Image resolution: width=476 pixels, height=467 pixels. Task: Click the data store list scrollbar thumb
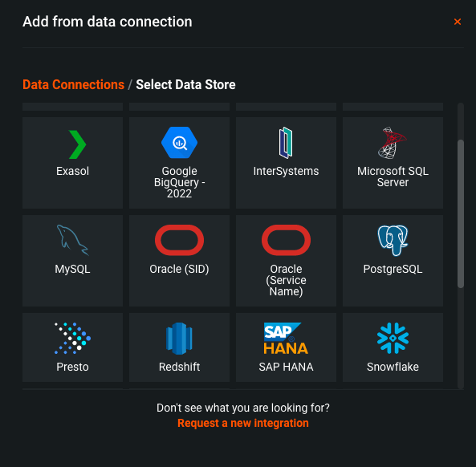click(461, 213)
